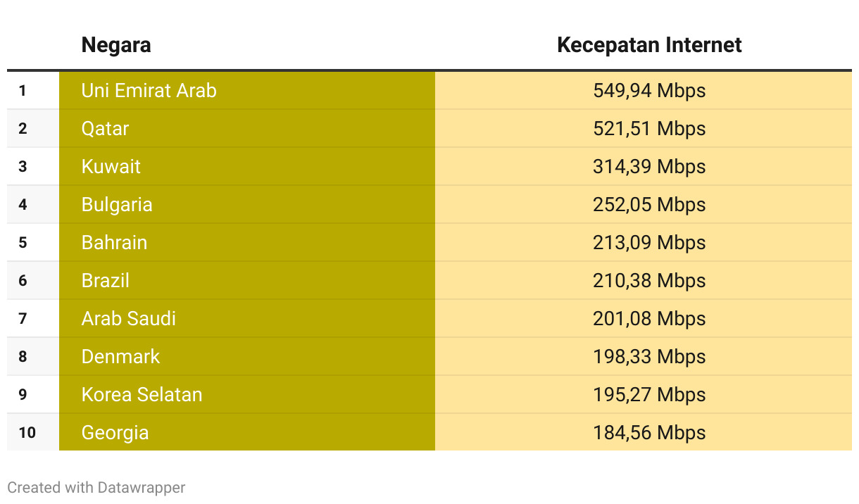Click the Negara column header
This screenshot has width=859, height=504.
pos(116,45)
